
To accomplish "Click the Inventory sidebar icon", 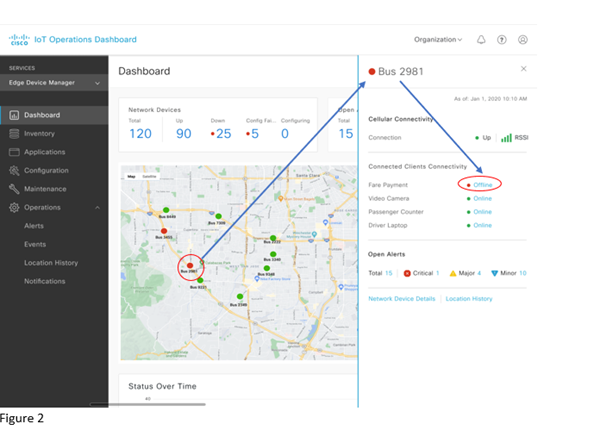I will click(14, 133).
